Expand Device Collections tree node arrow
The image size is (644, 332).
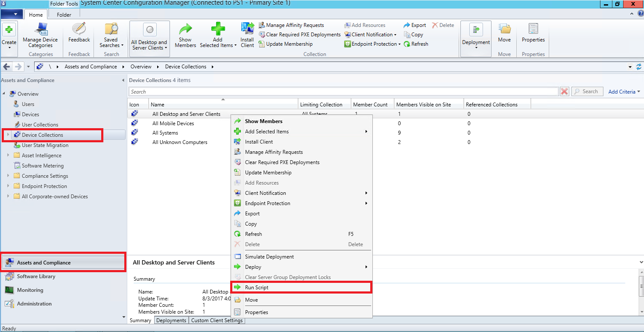tap(8, 135)
